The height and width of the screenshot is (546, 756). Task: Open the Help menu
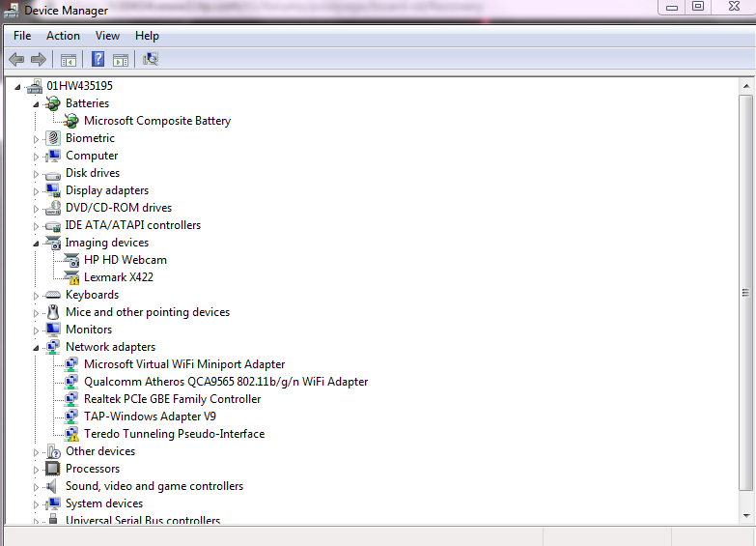(x=147, y=36)
